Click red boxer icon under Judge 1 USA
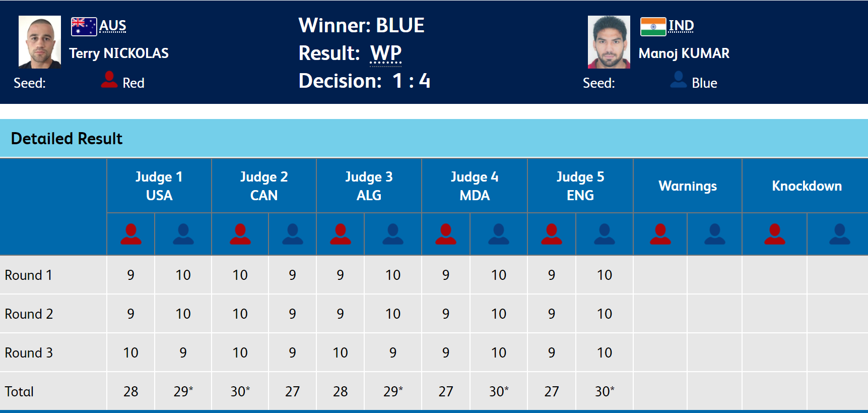 click(131, 234)
